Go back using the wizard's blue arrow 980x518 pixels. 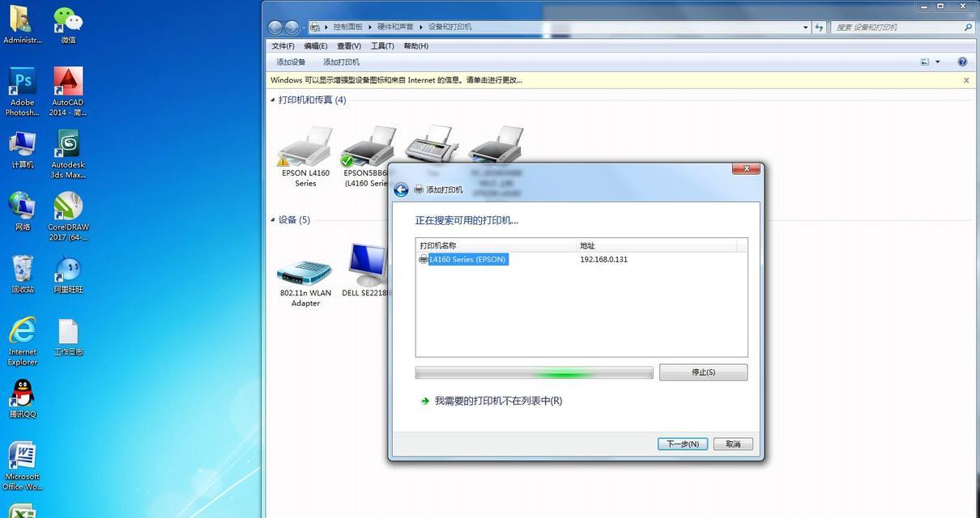coord(401,189)
